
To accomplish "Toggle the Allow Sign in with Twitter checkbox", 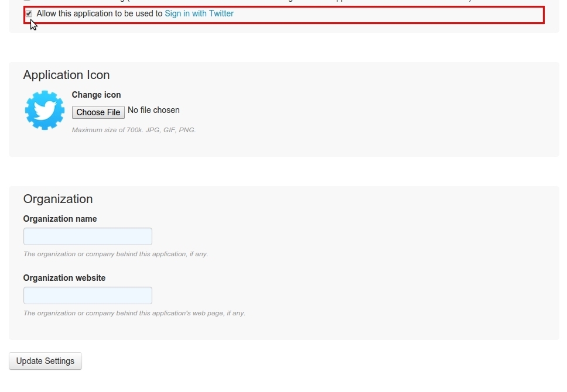I will click(x=29, y=13).
